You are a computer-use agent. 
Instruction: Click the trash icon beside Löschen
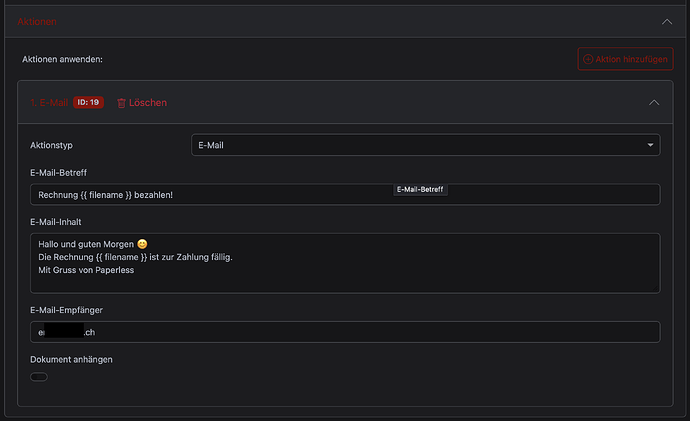tap(122, 103)
